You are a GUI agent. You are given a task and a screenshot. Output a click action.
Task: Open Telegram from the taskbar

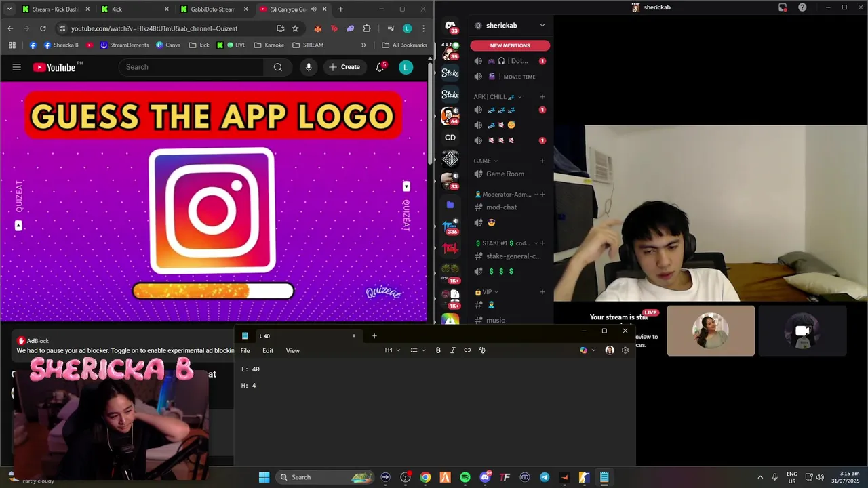pyautogui.click(x=545, y=477)
